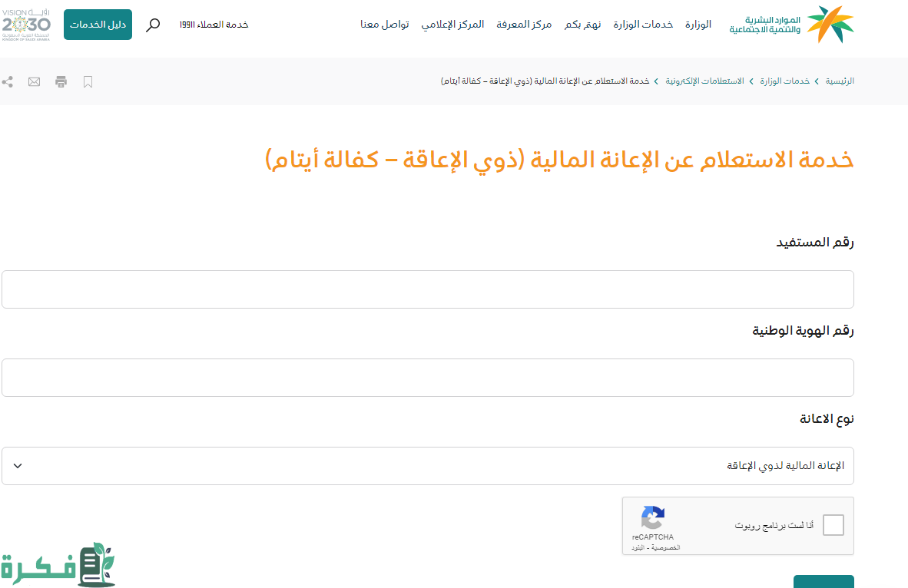The height and width of the screenshot is (588, 908).
Task: Click the رقم الهوية الوطنية label
Action: [x=803, y=330]
